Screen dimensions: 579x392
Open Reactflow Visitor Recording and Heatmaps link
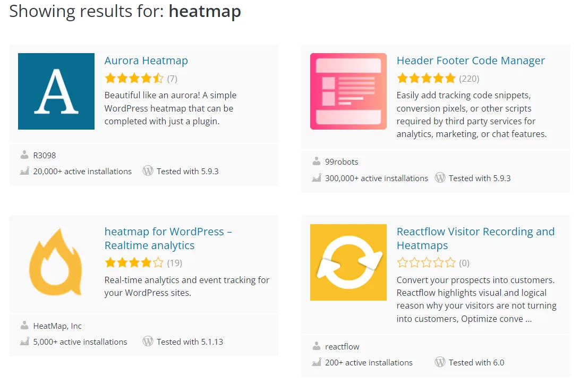(x=475, y=238)
